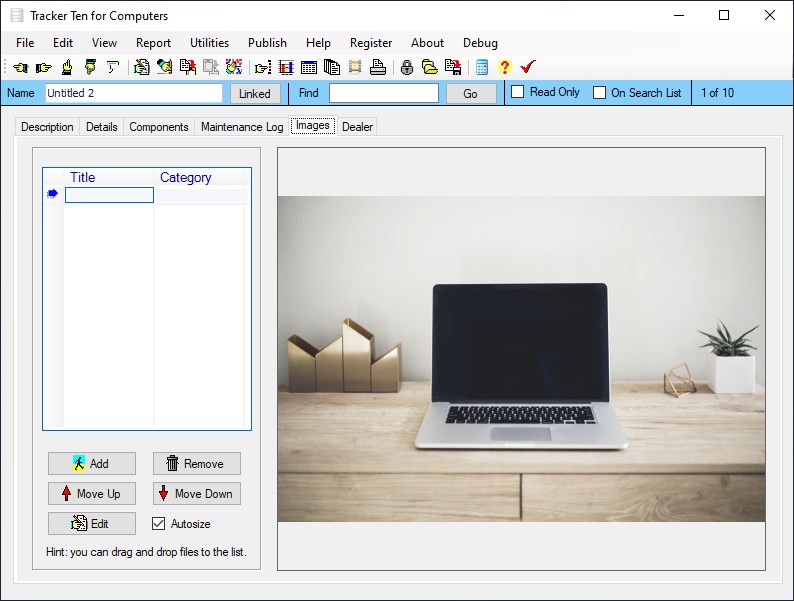Click the right-pointing hand next record icon

(44, 67)
